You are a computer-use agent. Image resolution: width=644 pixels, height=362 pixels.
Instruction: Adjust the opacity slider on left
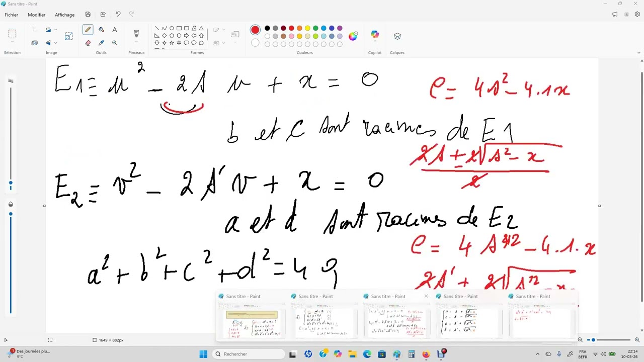point(11,214)
